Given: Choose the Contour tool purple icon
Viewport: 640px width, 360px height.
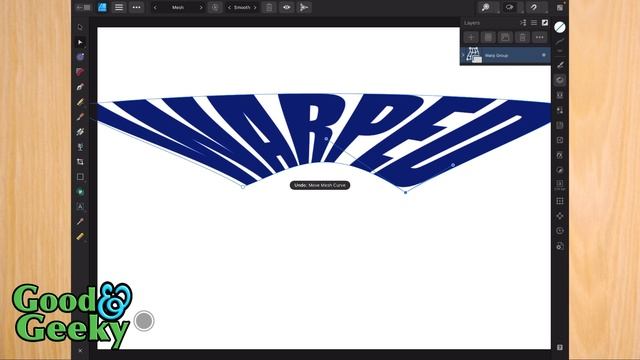Looking at the screenshot, I should (80, 57).
